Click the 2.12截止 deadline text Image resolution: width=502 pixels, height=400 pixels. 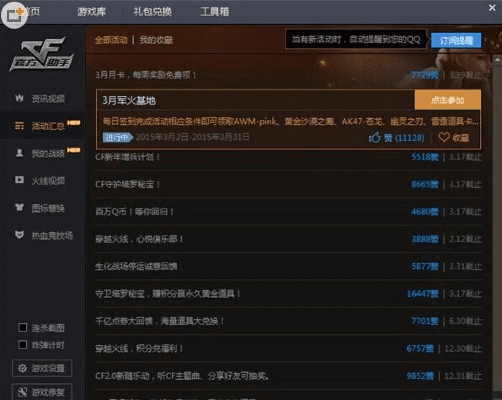tap(465, 239)
